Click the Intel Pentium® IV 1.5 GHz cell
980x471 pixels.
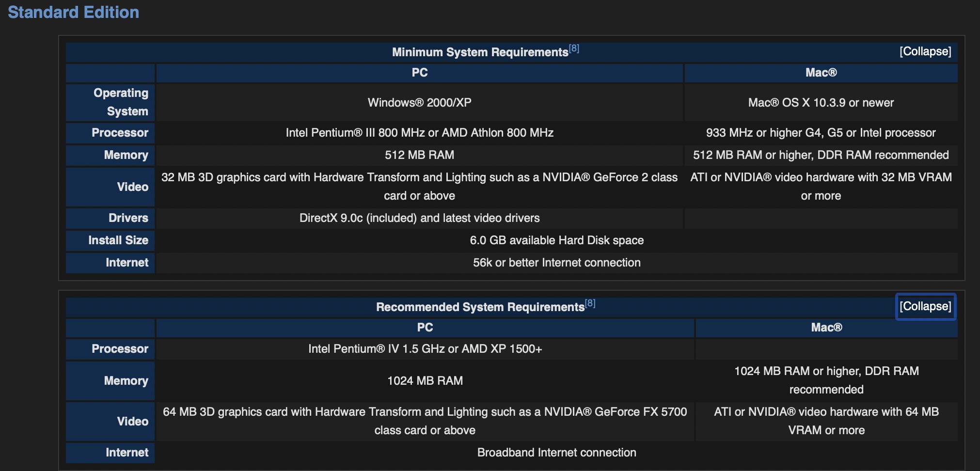[425, 349]
